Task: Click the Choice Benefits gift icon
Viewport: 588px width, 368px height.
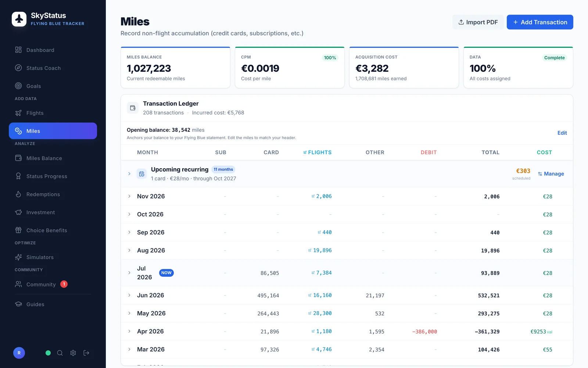Action: tap(18, 230)
